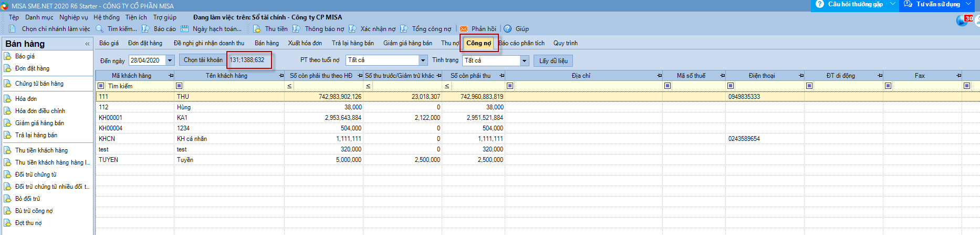This screenshot has width=980, height=235.
Task: Select the KHCN customer row
Action: point(538,139)
